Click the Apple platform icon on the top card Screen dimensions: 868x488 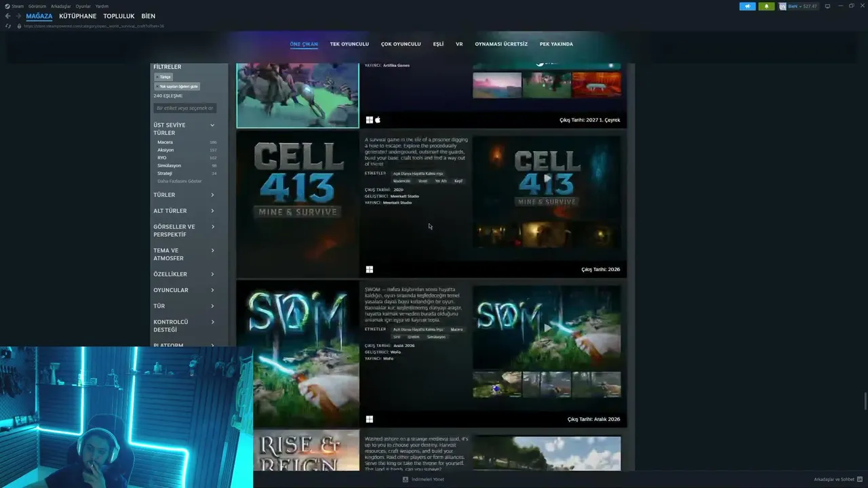click(378, 120)
